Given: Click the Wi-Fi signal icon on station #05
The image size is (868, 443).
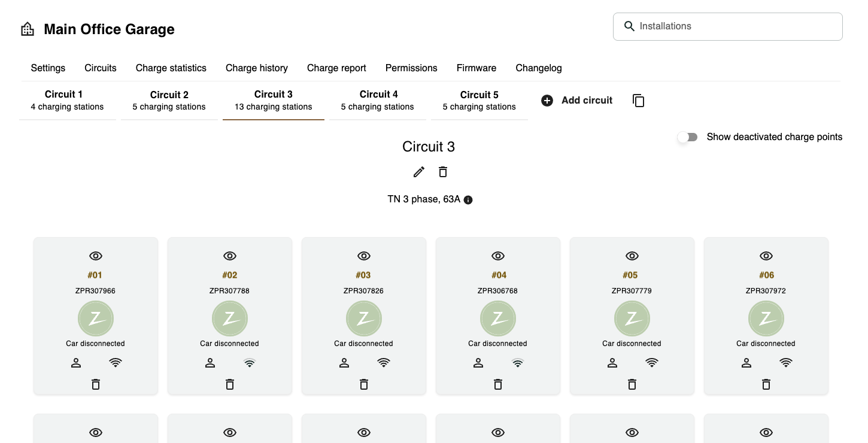Looking at the screenshot, I should (x=652, y=363).
